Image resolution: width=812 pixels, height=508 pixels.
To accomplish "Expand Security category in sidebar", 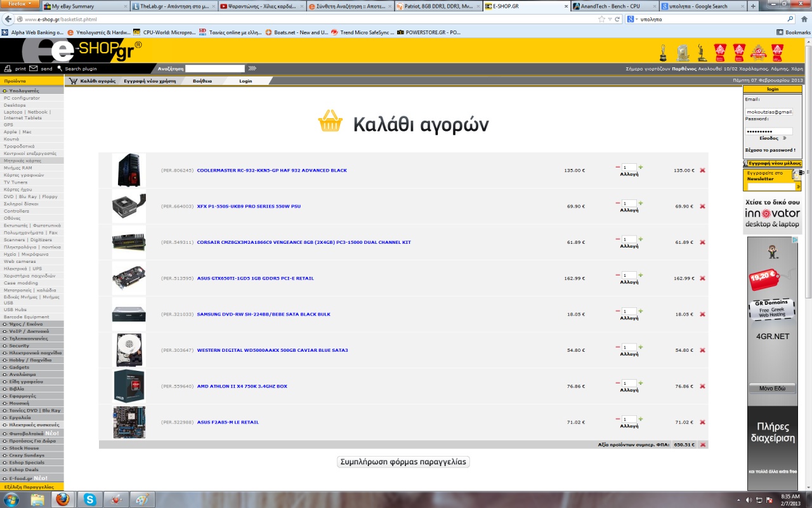I will (x=32, y=345).
